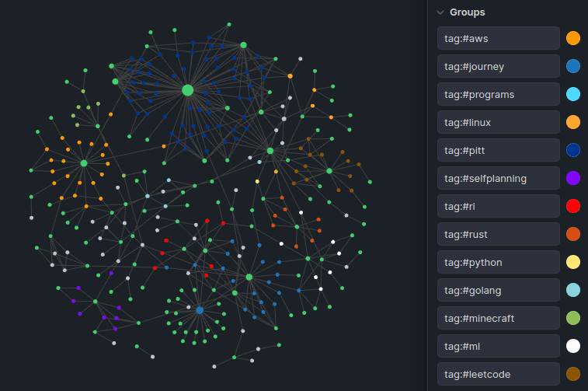
Task: Open light teal swatch for tag:#golang
Action: (573, 290)
